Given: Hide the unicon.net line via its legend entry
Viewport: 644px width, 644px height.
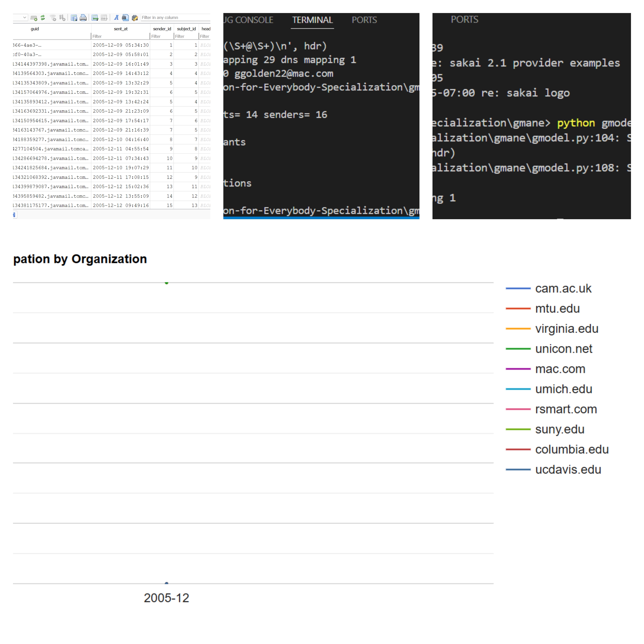Looking at the screenshot, I should (563, 349).
